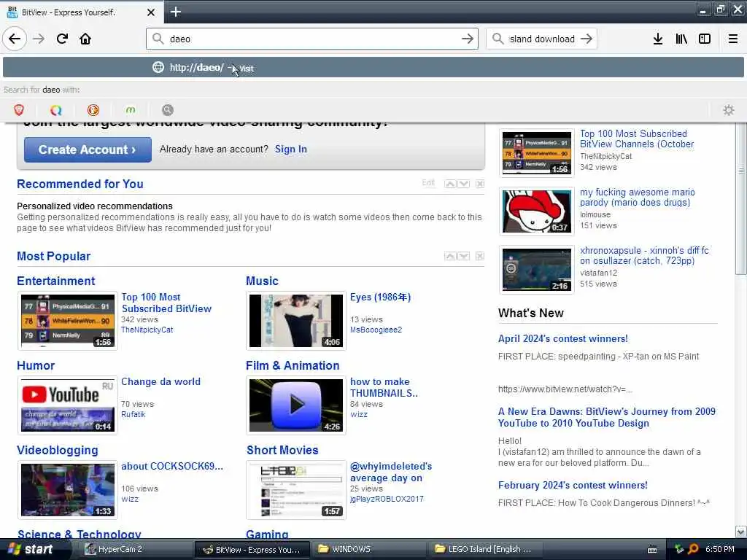Open February 2024's contest winners post

tap(573, 485)
